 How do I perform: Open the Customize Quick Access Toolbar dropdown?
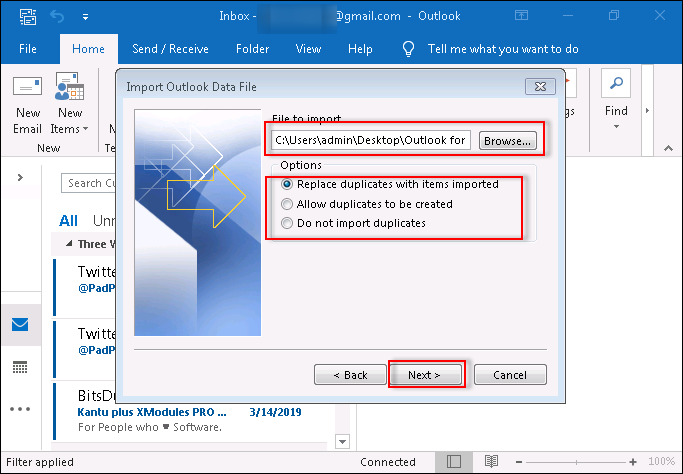tap(85, 17)
